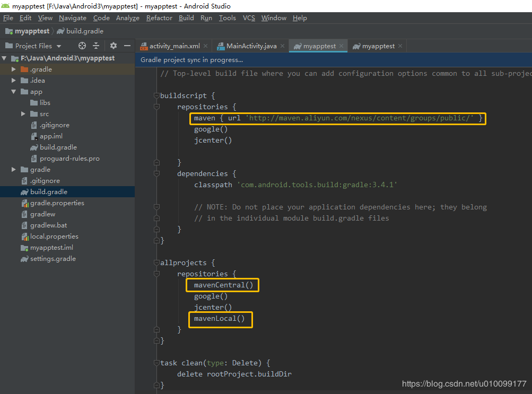Click the gradle elephant icon in breadcrumb
The image size is (532, 394).
60,31
